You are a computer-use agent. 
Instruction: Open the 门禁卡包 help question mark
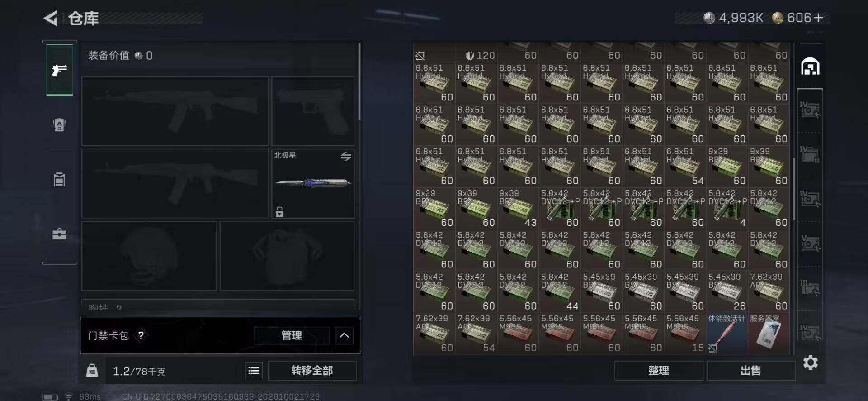click(141, 335)
